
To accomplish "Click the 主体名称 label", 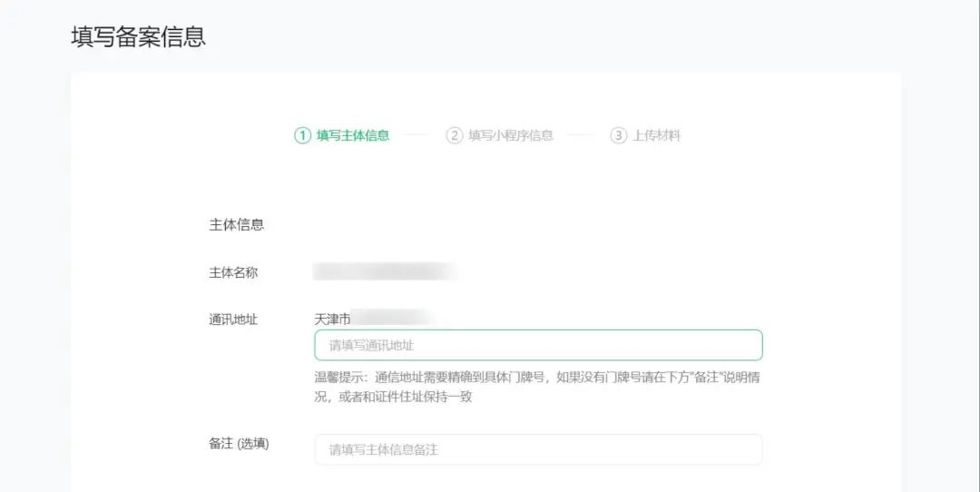I will point(233,272).
